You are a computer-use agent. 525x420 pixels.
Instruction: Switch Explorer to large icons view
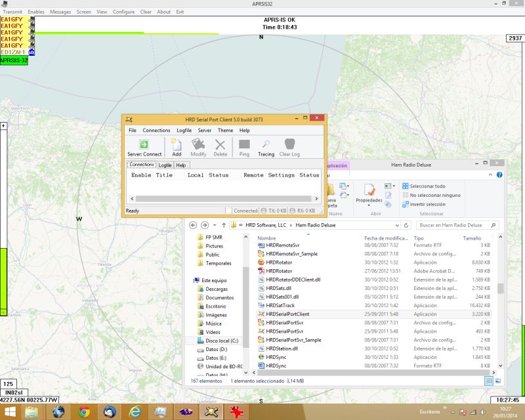(498, 381)
